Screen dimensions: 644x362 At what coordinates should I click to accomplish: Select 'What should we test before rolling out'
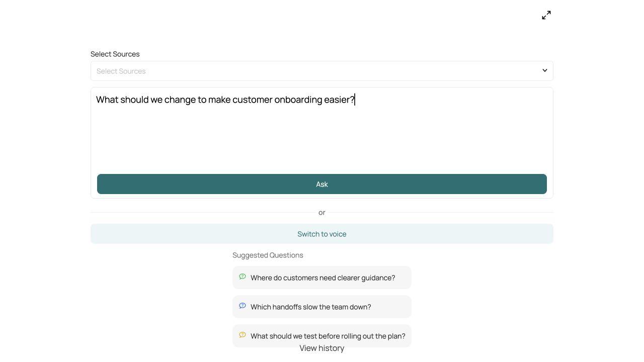pyautogui.click(x=322, y=336)
